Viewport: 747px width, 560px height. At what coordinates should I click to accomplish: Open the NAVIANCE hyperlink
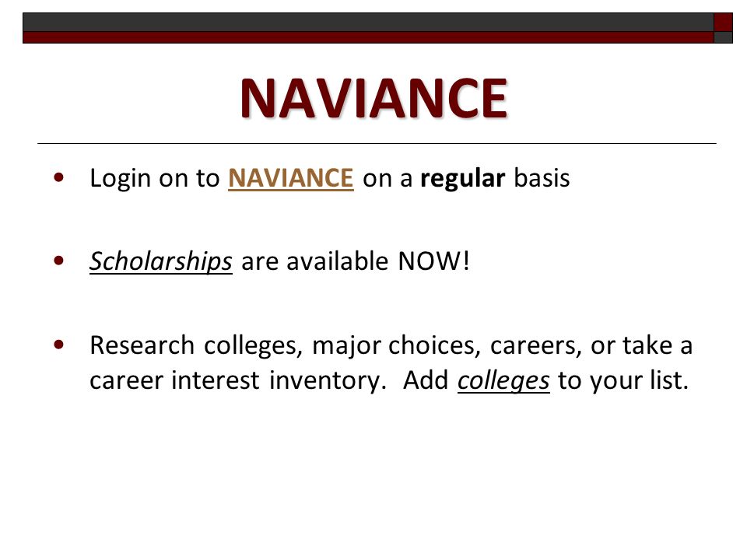coord(290,178)
